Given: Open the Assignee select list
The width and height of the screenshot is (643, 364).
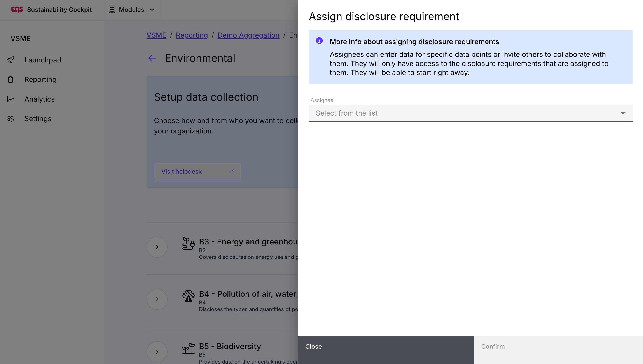Looking at the screenshot, I should click(470, 113).
